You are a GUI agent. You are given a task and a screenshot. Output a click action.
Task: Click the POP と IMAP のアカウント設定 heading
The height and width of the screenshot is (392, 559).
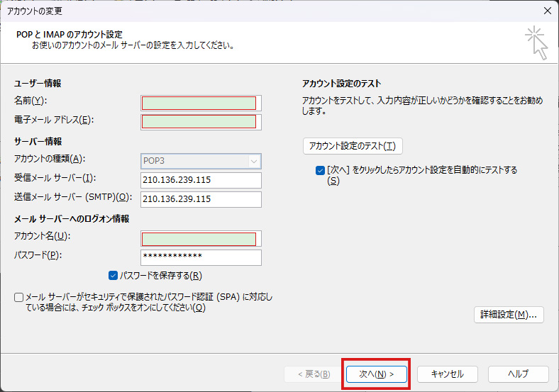click(x=70, y=34)
